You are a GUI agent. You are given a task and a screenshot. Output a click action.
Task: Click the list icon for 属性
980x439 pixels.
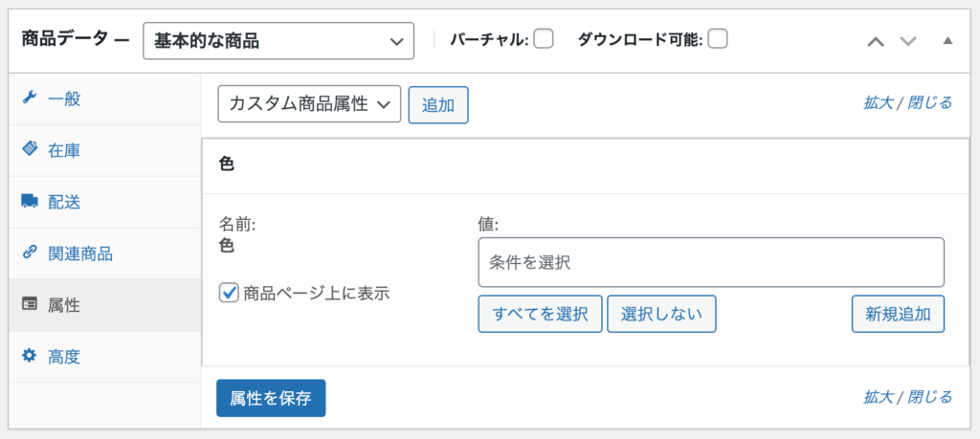[x=29, y=305]
